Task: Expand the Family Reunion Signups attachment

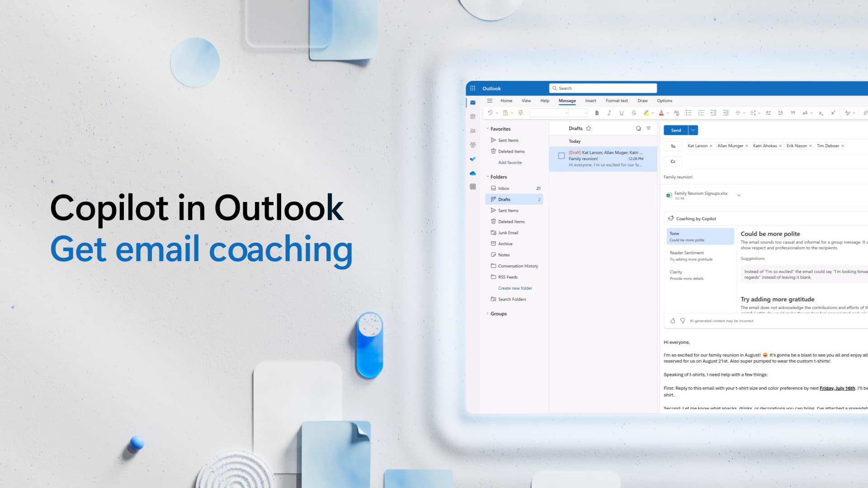Action: tap(739, 195)
